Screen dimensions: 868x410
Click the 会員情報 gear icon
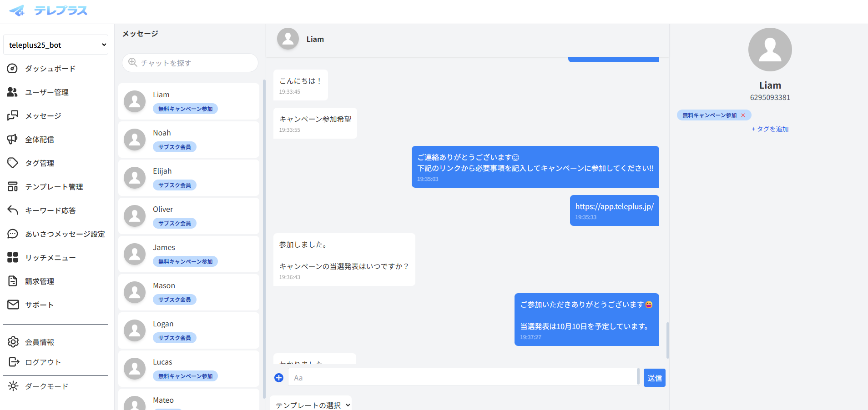tap(13, 342)
